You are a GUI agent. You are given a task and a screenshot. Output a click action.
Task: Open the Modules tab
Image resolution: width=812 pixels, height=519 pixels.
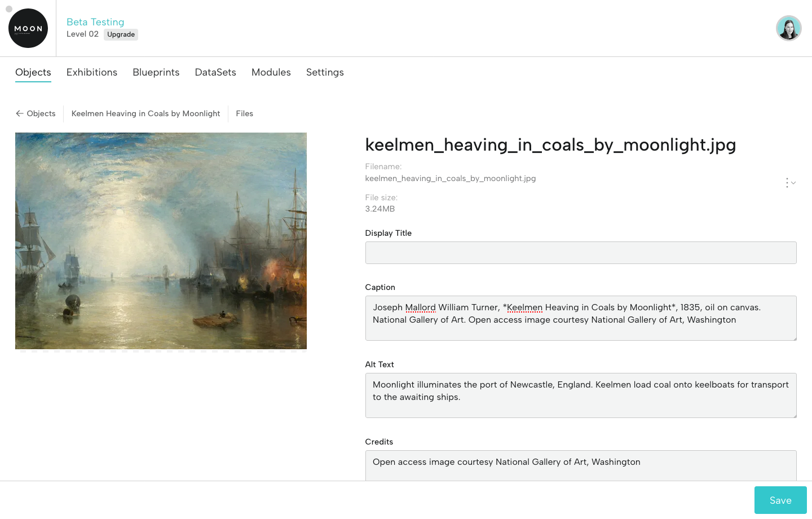(271, 72)
